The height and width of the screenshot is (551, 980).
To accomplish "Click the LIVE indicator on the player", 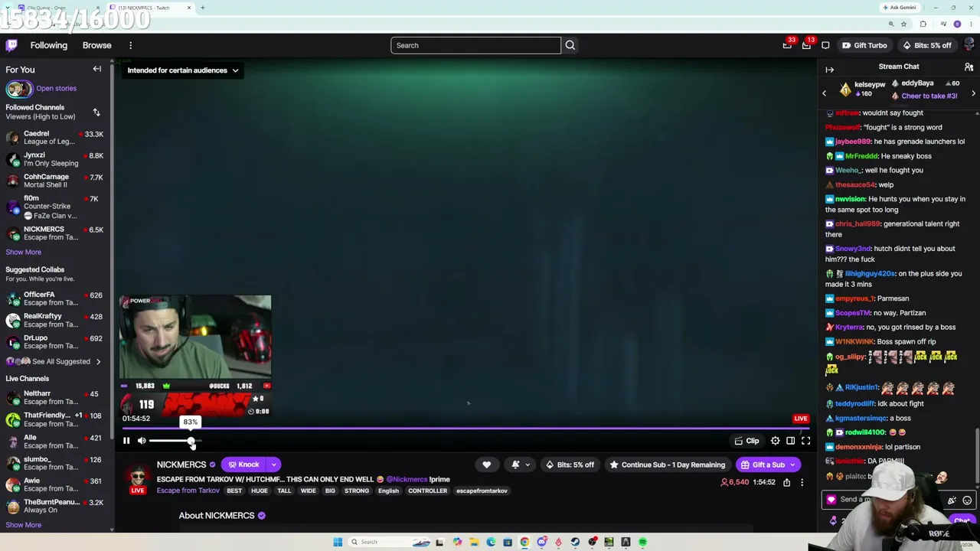I will (800, 419).
